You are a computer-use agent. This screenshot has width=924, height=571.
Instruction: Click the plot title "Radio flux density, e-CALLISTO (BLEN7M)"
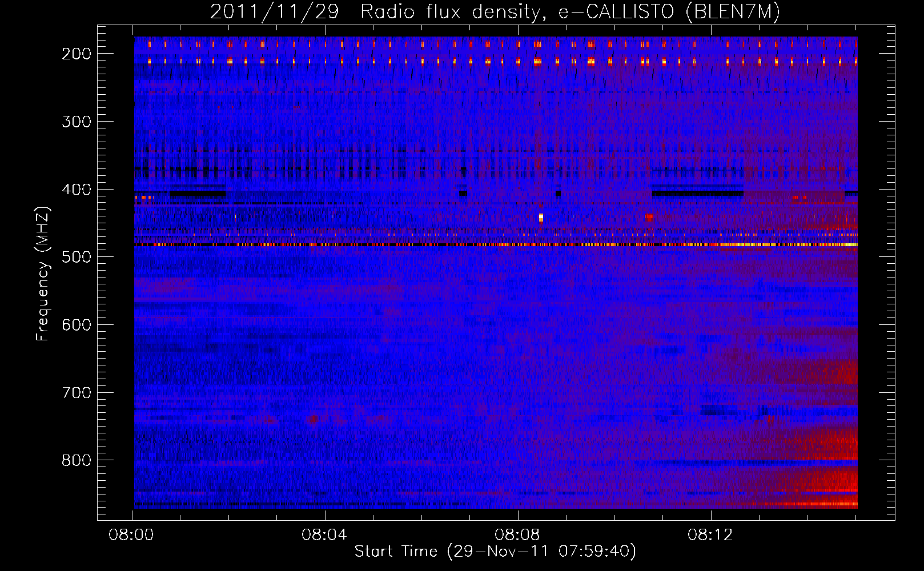(570, 12)
